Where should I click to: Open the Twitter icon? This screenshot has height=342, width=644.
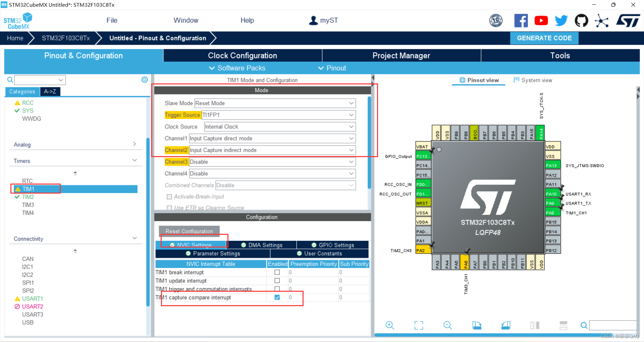(561, 20)
